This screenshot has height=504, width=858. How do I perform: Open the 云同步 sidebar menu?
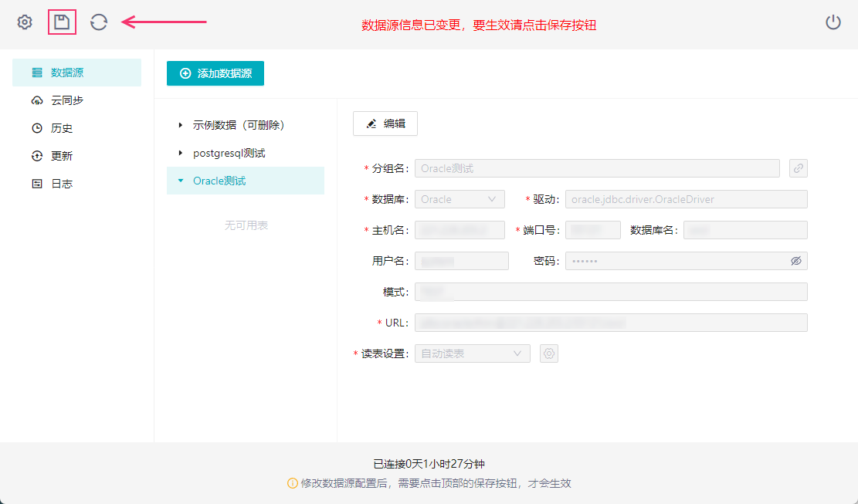[x=76, y=100]
